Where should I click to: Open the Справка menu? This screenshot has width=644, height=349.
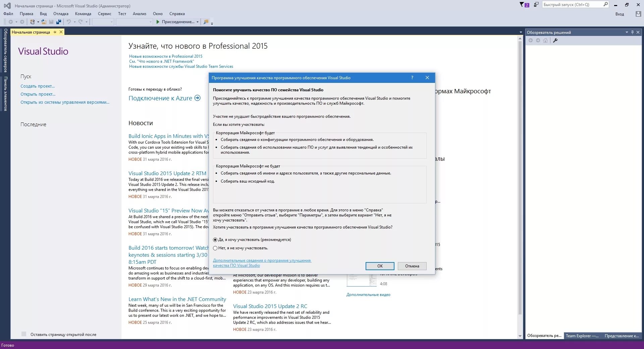tap(177, 14)
